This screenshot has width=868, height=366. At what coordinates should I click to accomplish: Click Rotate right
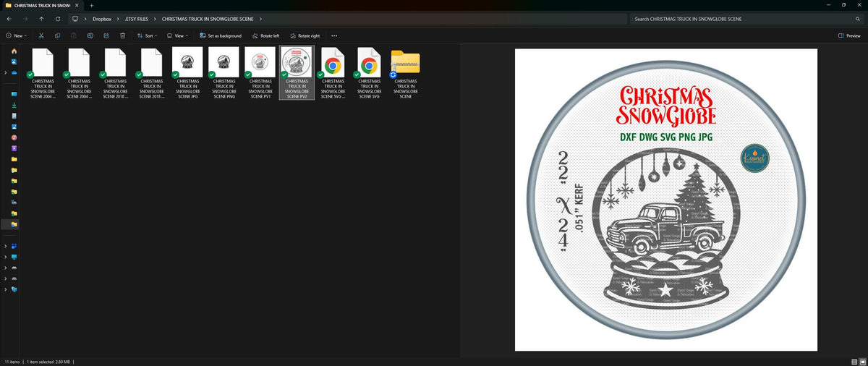[305, 35]
